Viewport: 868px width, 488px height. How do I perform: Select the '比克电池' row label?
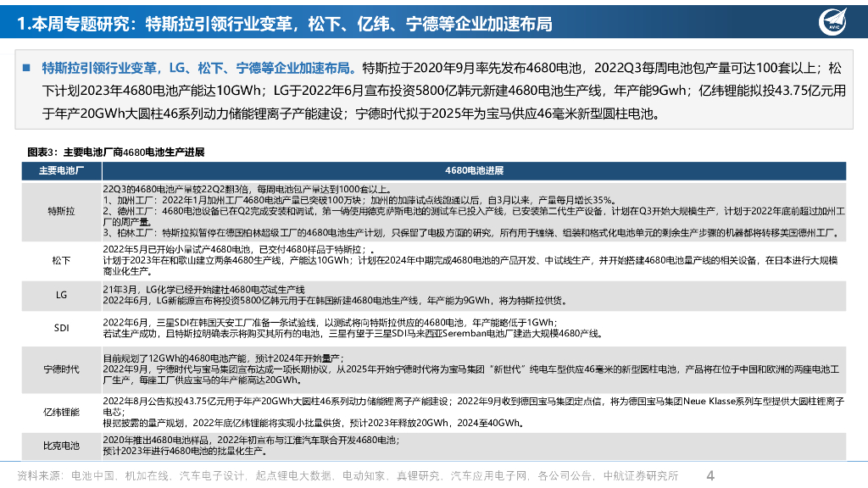tap(61, 446)
